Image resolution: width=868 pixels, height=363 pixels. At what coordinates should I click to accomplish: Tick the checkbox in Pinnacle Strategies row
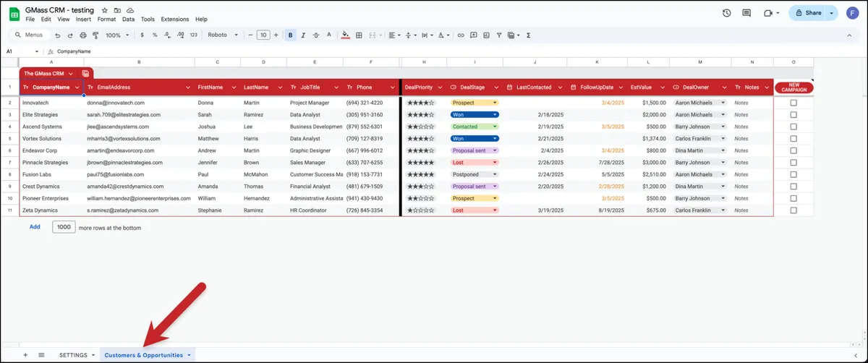(793, 162)
